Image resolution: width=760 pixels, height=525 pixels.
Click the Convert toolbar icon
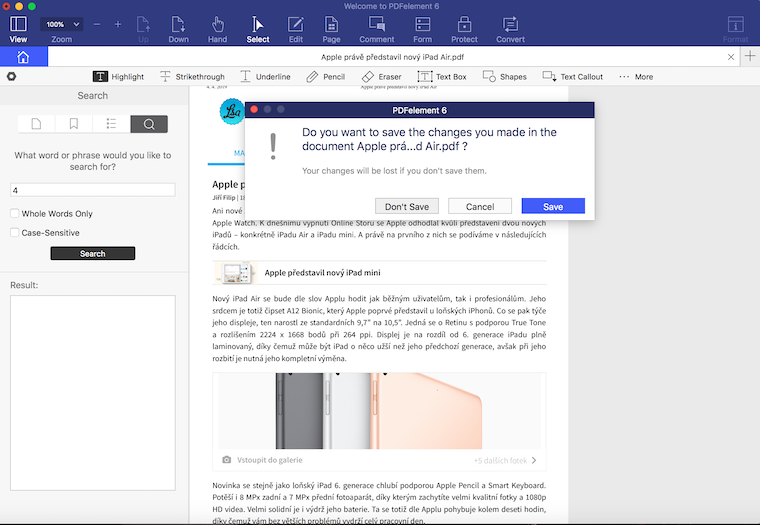click(510, 28)
